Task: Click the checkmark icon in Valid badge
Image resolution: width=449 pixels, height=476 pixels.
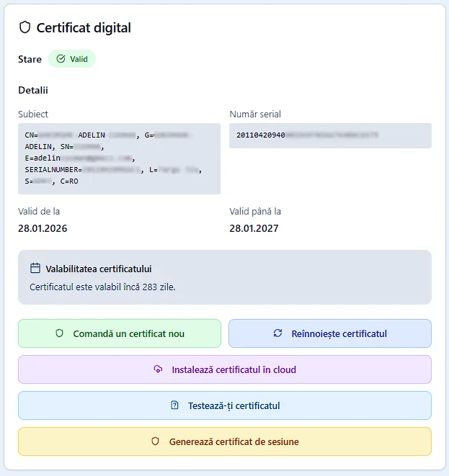Action: [x=61, y=58]
